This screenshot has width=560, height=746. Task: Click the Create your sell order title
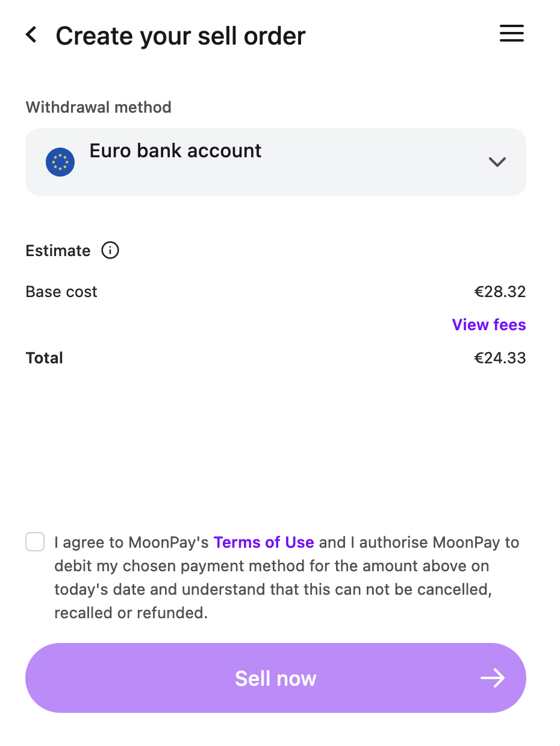coord(181,36)
